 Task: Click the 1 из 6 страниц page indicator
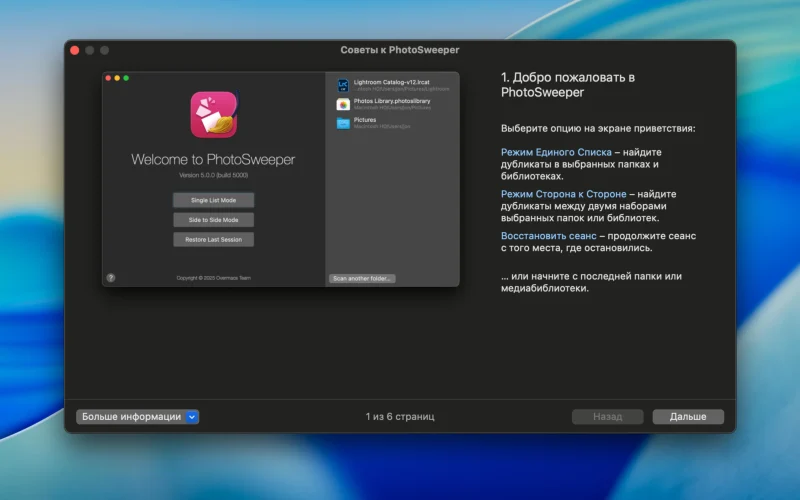tap(400, 416)
